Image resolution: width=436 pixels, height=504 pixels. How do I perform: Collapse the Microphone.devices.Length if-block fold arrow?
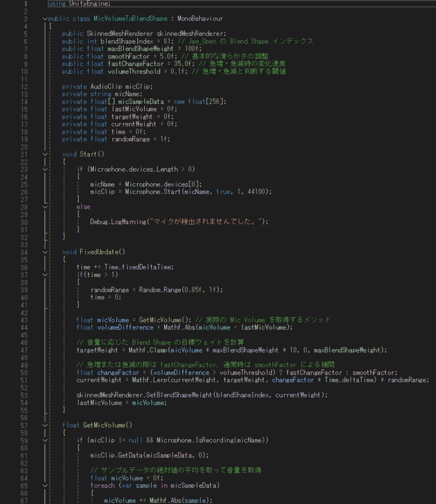(45, 169)
